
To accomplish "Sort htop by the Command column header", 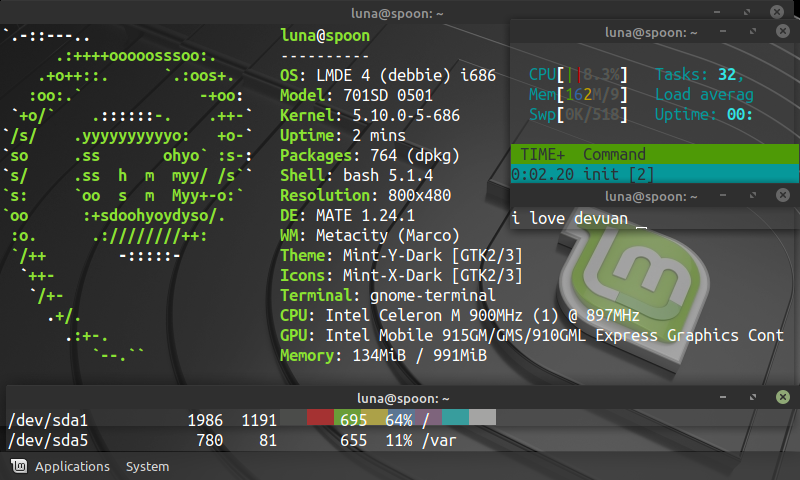I will pyautogui.click(x=614, y=154).
